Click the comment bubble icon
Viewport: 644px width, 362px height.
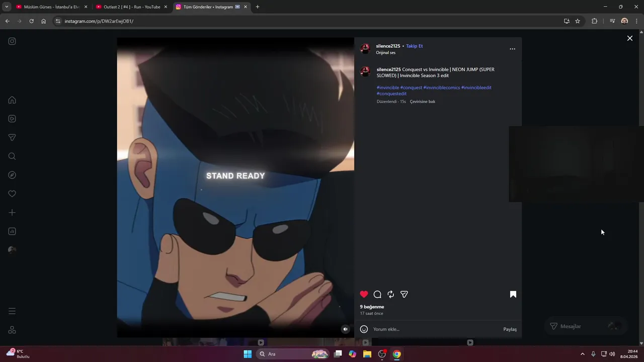[x=377, y=294]
